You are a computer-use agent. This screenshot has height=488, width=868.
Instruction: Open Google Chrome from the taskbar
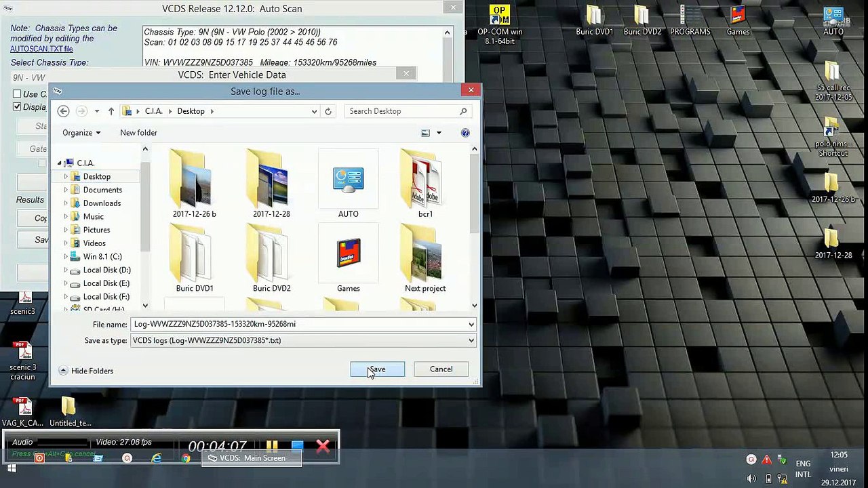(186, 459)
